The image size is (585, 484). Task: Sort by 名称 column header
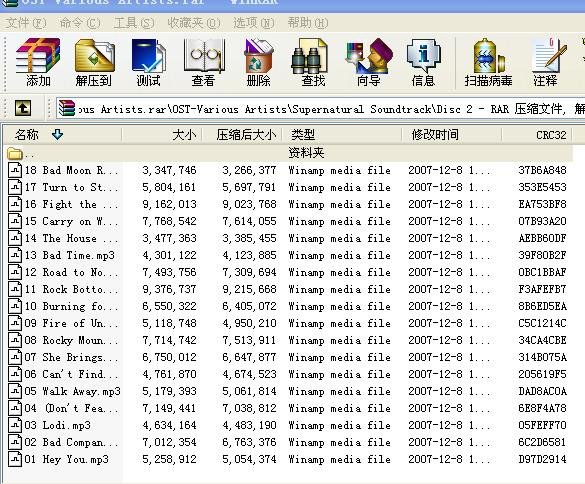tap(62, 135)
